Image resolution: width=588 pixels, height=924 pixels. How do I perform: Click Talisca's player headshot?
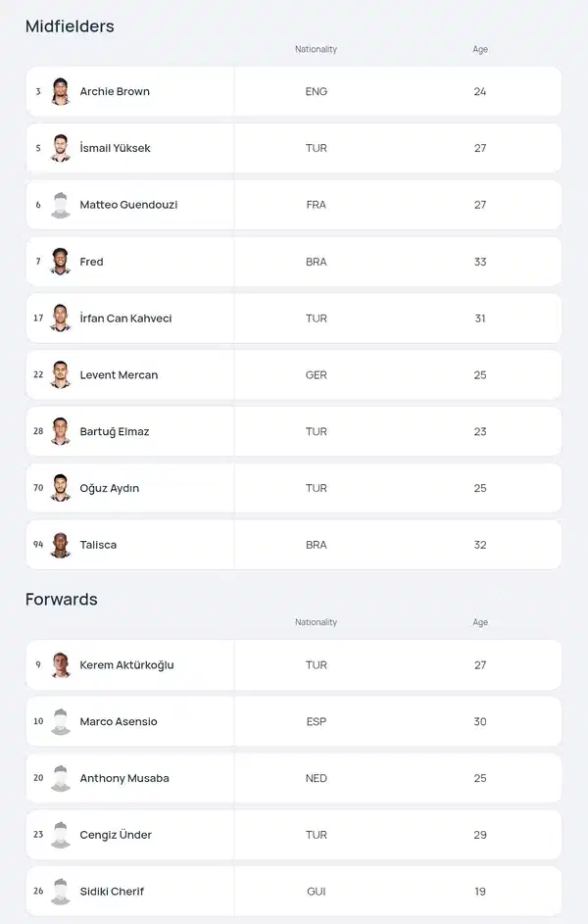click(x=61, y=545)
